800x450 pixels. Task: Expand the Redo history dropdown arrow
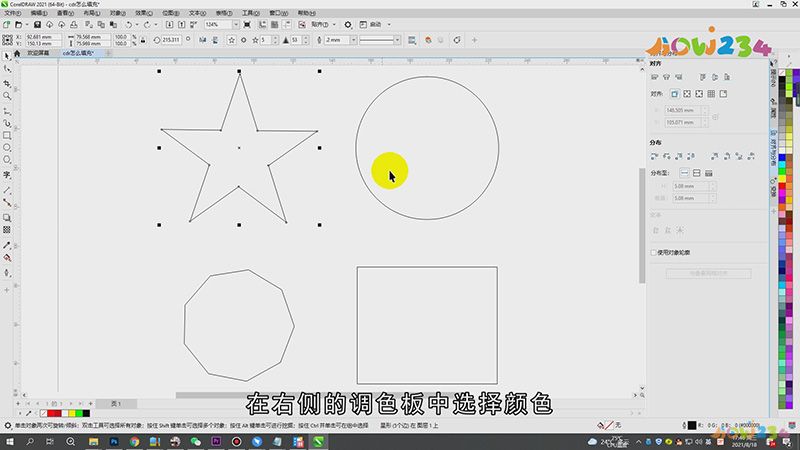pos(155,24)
